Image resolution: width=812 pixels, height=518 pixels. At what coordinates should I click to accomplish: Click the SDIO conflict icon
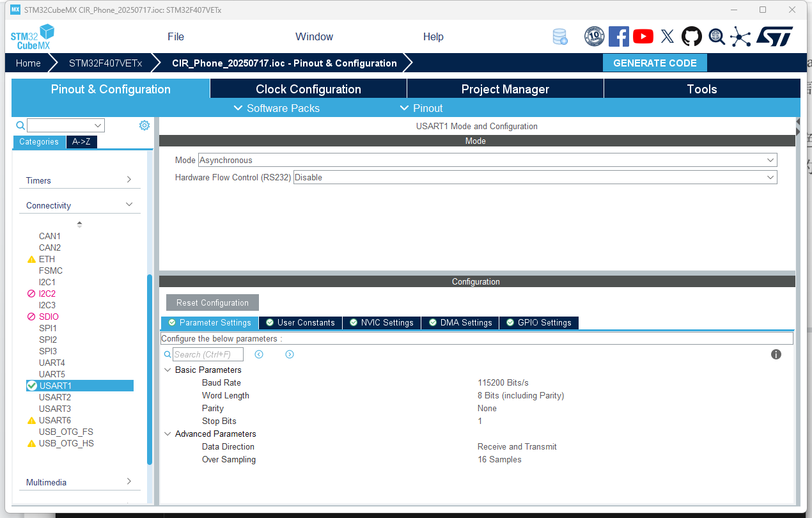(x=31, y=317)
